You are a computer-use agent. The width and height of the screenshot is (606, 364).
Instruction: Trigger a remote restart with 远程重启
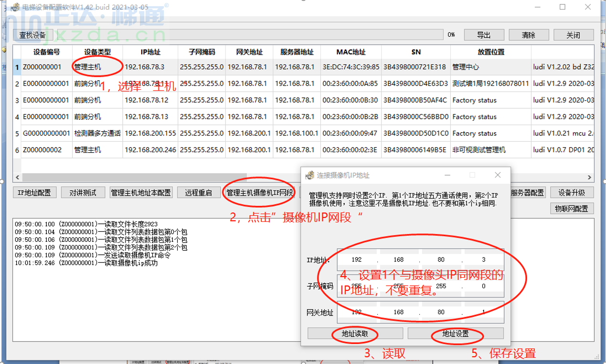(199, 192)
